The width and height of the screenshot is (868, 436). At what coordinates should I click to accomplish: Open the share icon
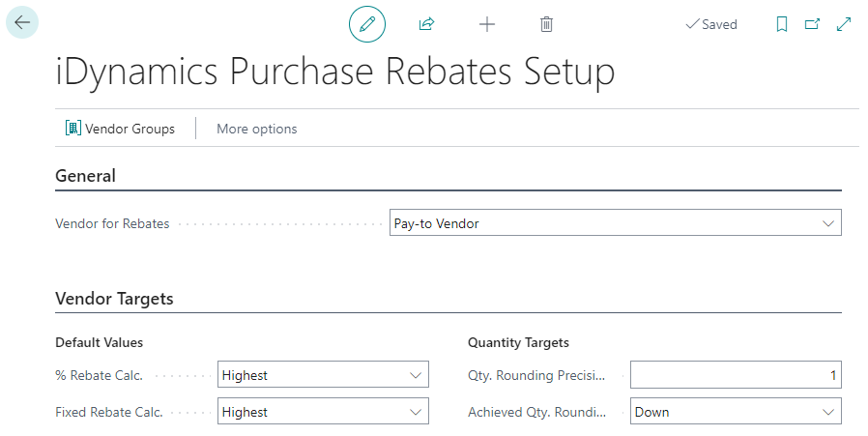pos(427,24)
